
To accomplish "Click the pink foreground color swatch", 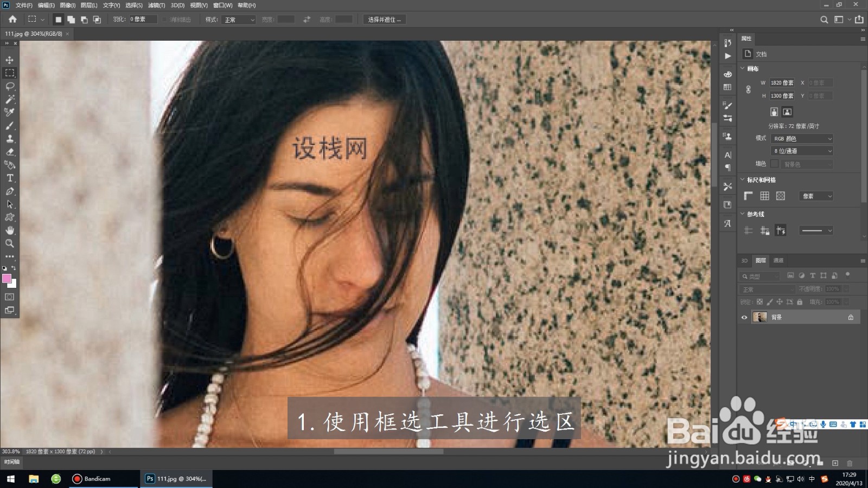I will click(x=7, y=278).
